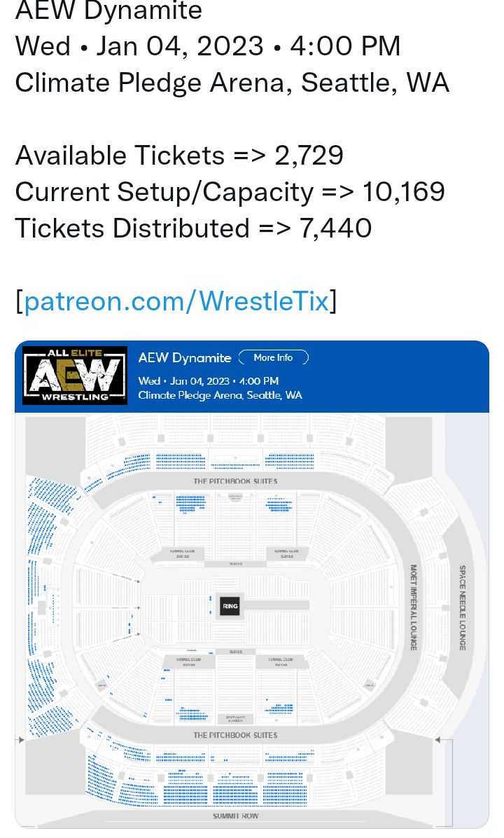
Task: Click the bottom-right Tunnel Club Suites block
Action: (x=282, y=661)
